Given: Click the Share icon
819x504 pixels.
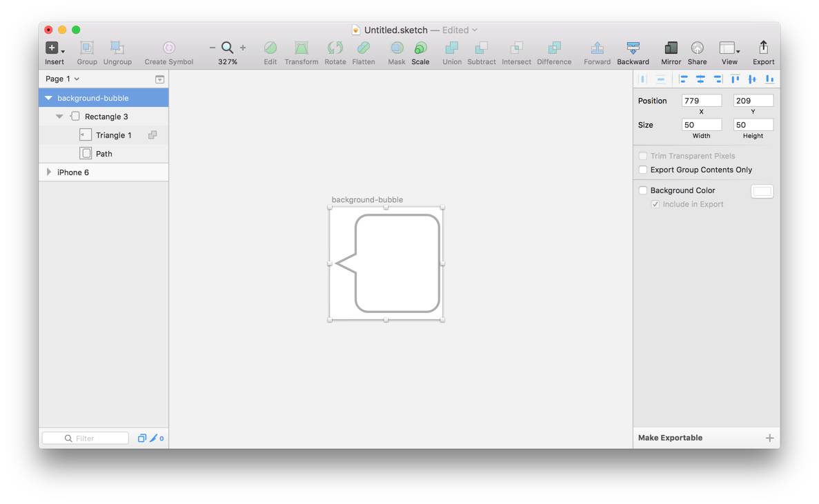Looking at the screenshot, I should click(698, 48).
